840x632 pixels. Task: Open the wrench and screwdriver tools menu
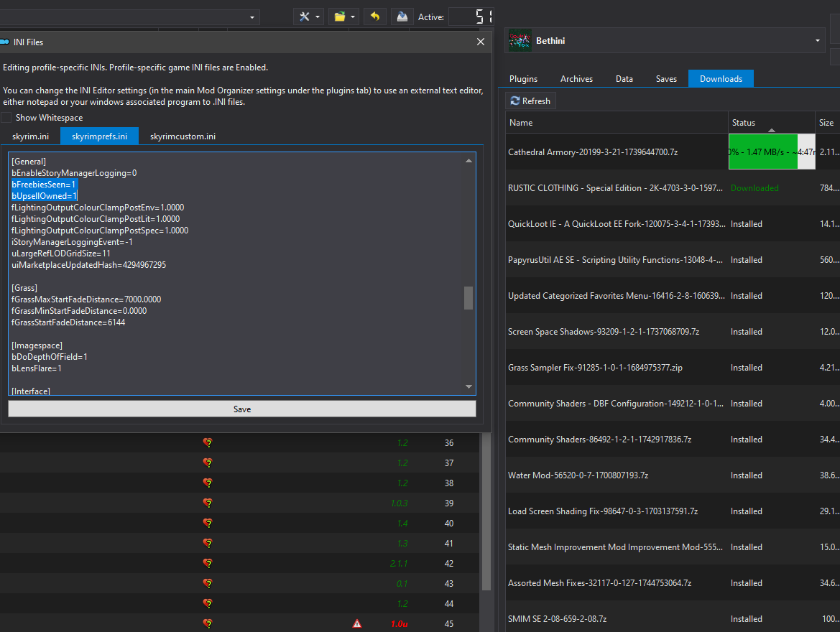pos(305,17)
